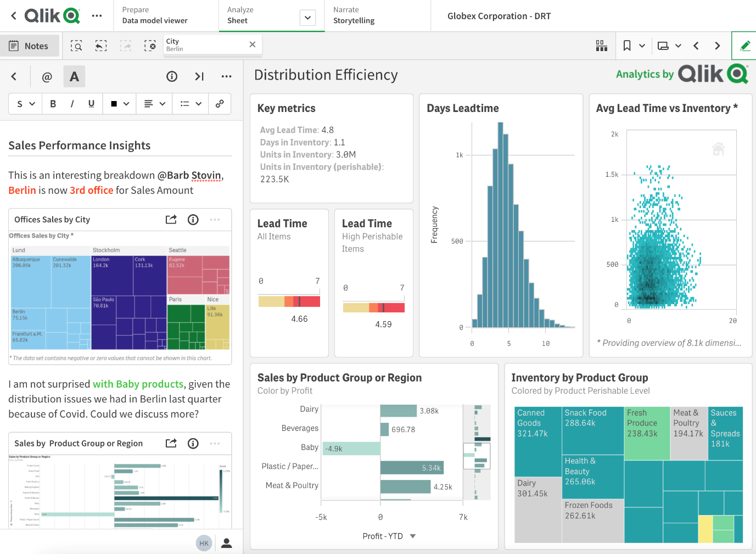The height and width of the screenshot is (554, 756).
Task: Click the '3rd office' link
Action: pyautogui.click(x=91, y=190)
